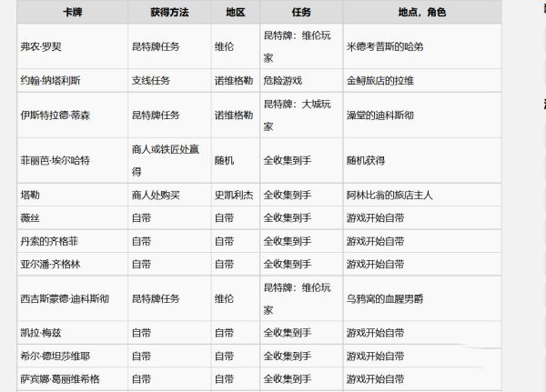Screen dimensions: 546x392
Task: Click the card name 萨宾娜·葛丽维希格
Action: [60, 378]
